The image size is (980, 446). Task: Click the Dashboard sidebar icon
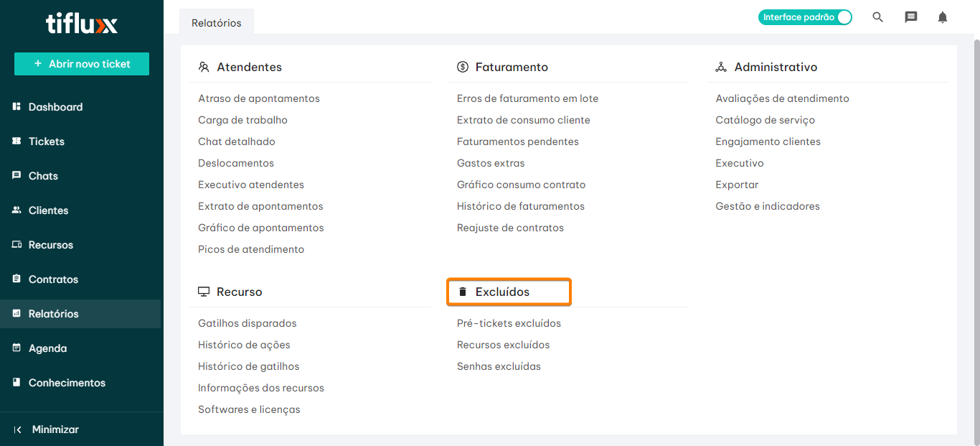17,107
